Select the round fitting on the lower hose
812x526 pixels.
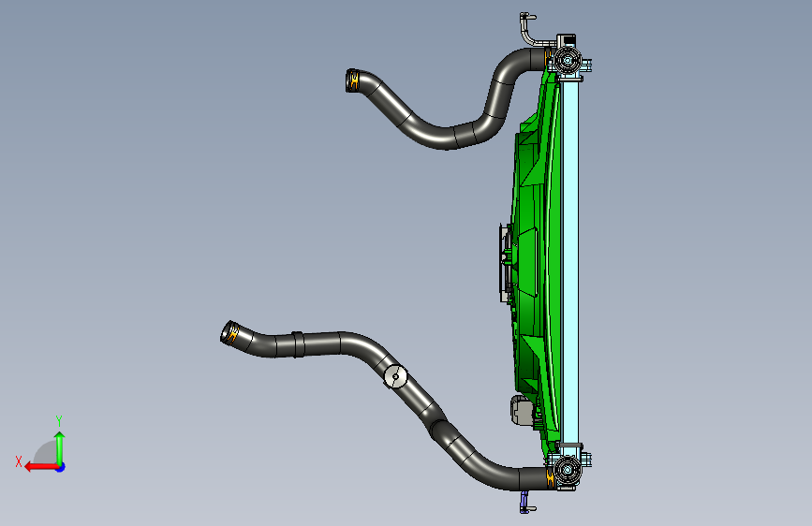395,377
